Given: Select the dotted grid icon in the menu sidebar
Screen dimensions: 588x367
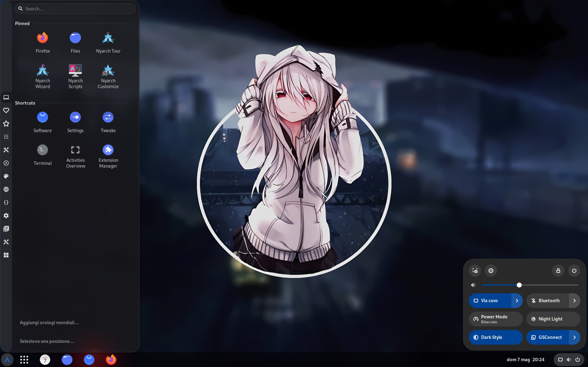Looking at the screenshot, I should pyautogui.click(x=6, y=137).
